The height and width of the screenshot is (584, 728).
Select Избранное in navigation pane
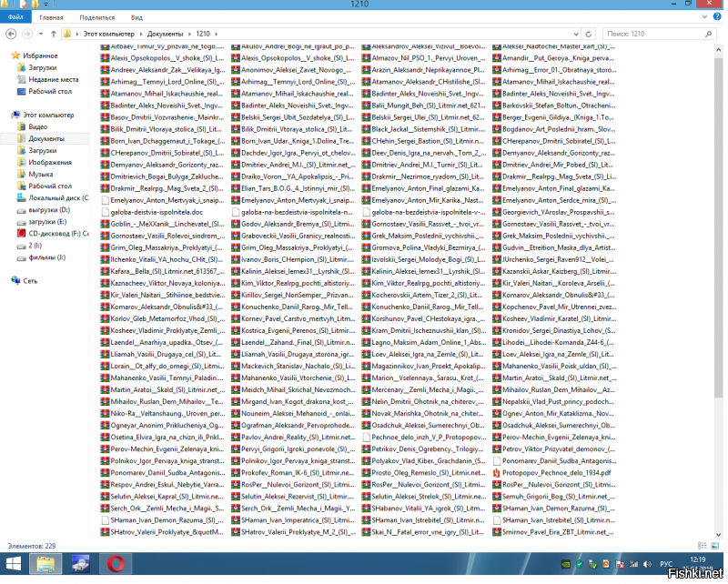pyautogui.click(x=35, y=55)
